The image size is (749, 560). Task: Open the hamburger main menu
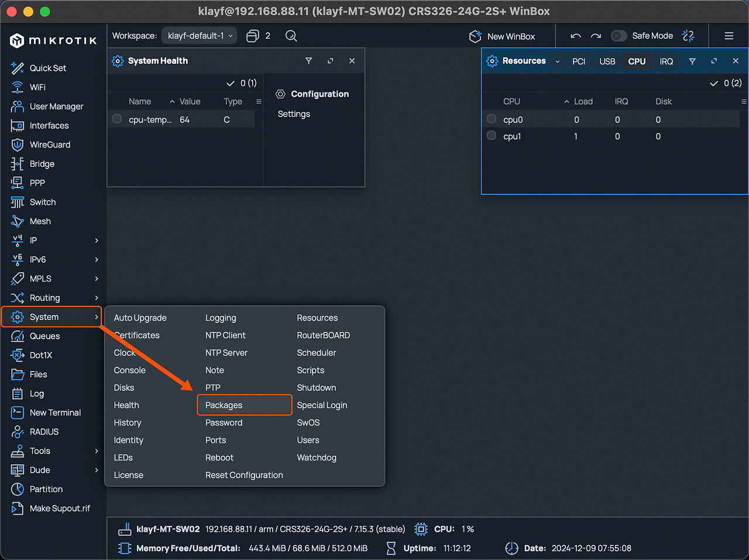pos(729,36)
